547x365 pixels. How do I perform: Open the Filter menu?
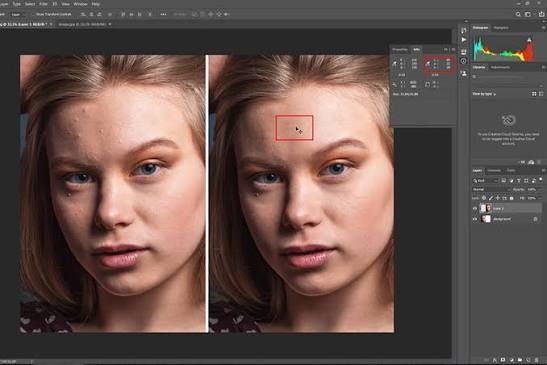click(x=43, y=4)
